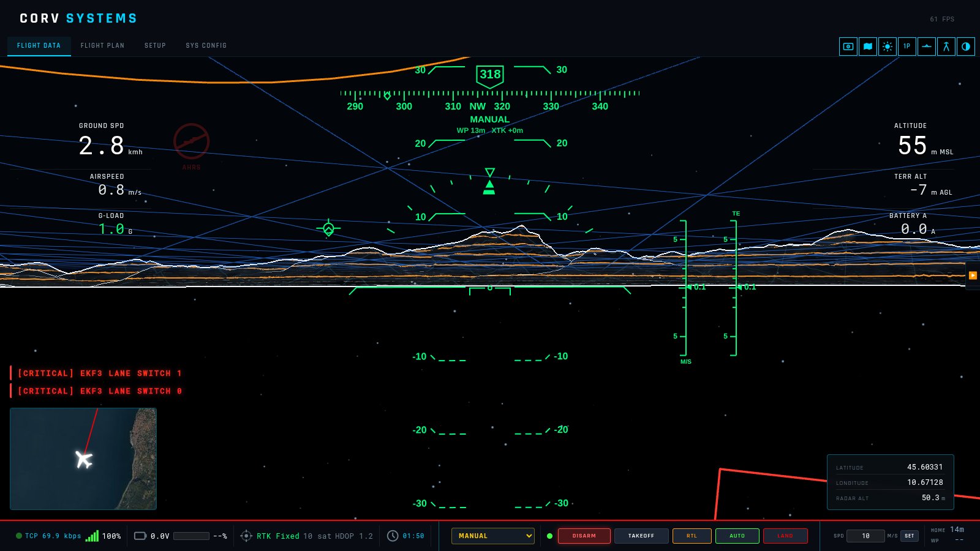Toggle the half-circle contrast icon
Image resolution: width=980 pixels, height=551 pixels.
(x=966, y=47)
